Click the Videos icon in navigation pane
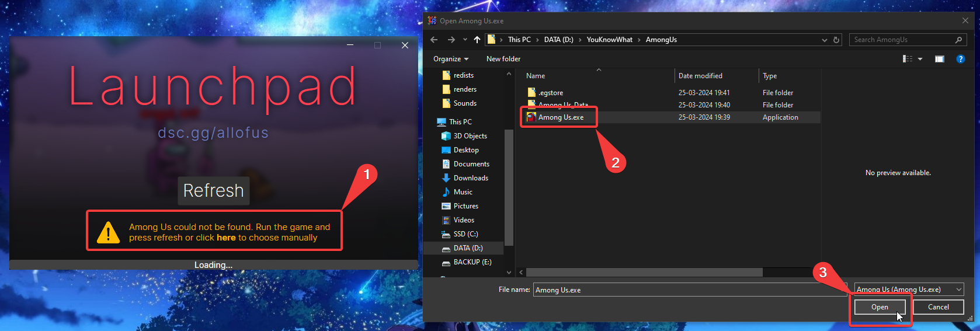 [x=446, y=220]
